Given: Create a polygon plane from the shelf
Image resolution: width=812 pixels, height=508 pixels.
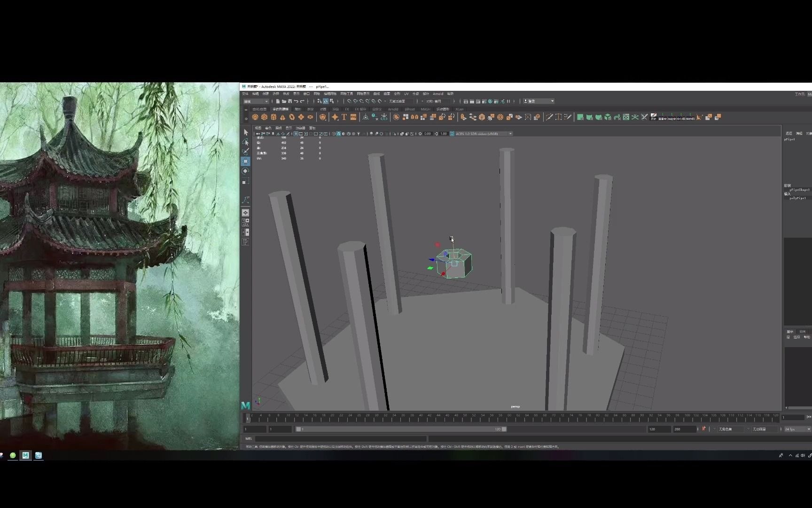Looking at the screenshot, I should 301,117.
